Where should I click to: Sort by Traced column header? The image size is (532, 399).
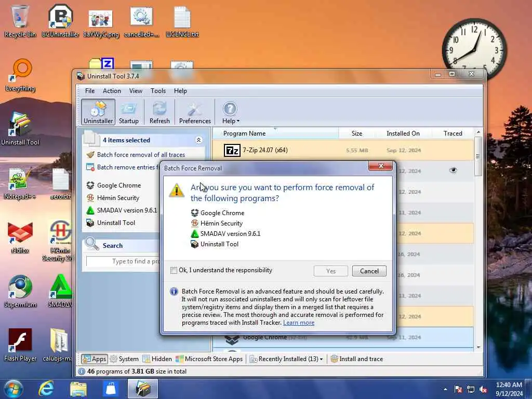[453, 134]
